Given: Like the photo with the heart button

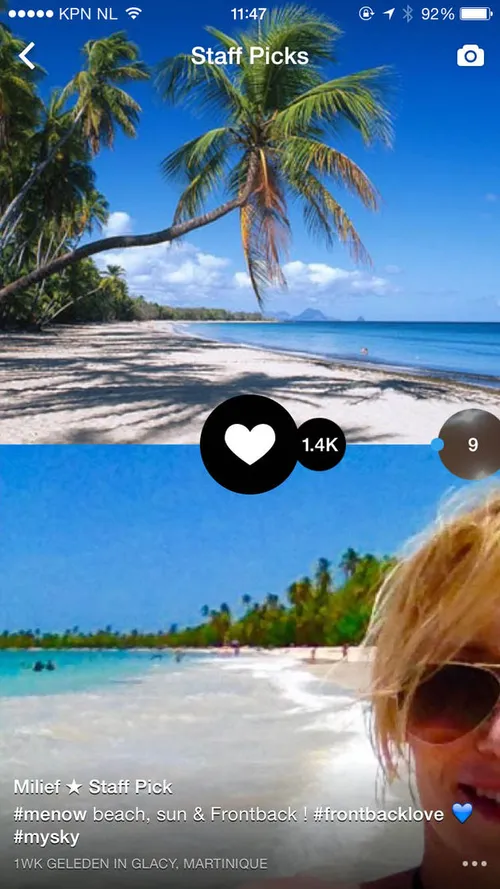Looking at the screenshot, I should tap(249, 444).
